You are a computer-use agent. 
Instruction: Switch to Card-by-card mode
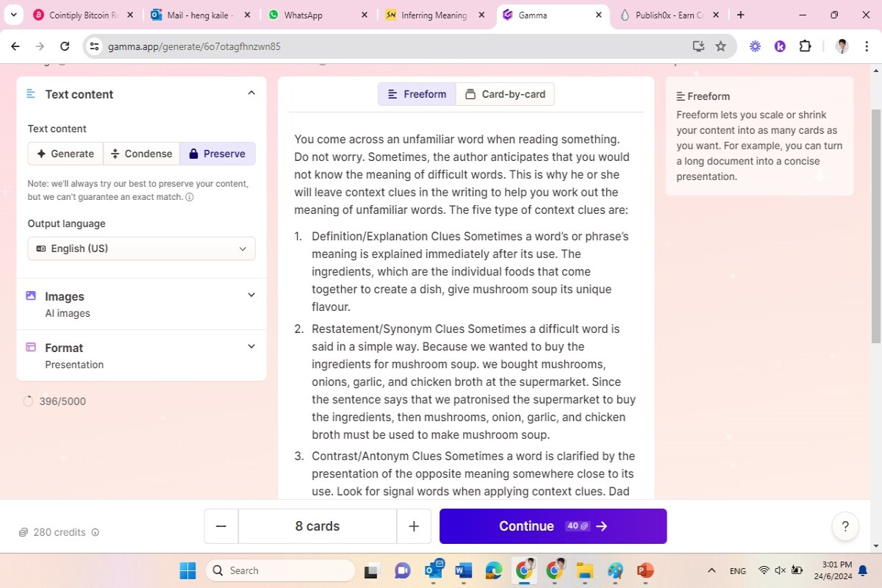(x=506, y=94)
